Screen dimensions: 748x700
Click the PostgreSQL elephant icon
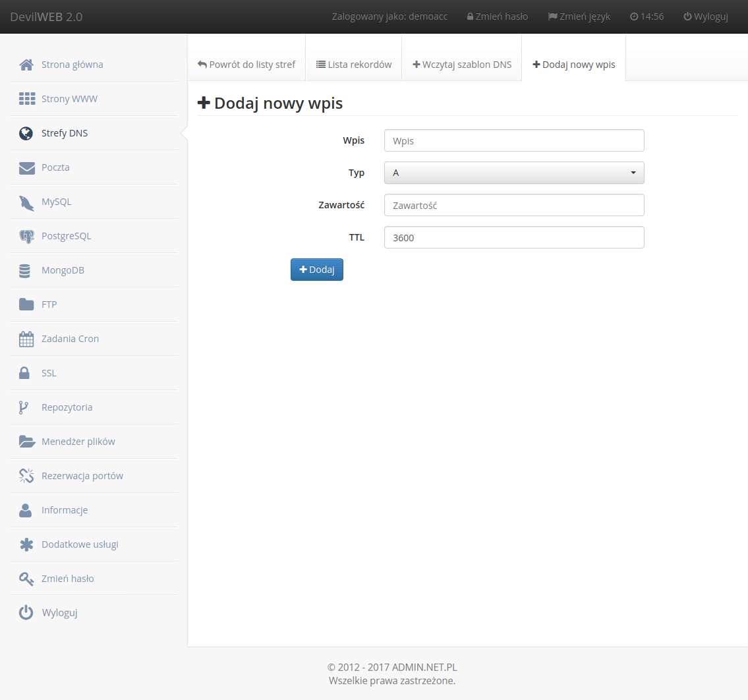coord(26,236)
